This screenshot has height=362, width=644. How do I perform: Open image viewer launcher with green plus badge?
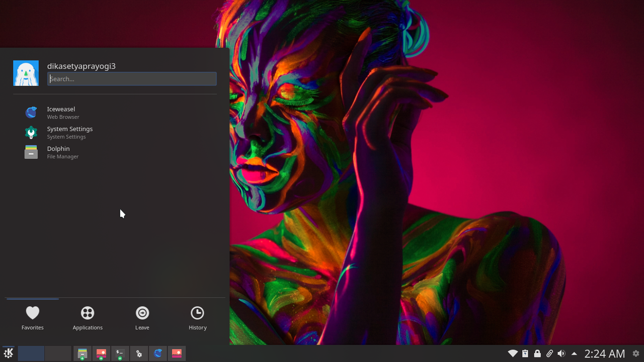click(101, 353)
